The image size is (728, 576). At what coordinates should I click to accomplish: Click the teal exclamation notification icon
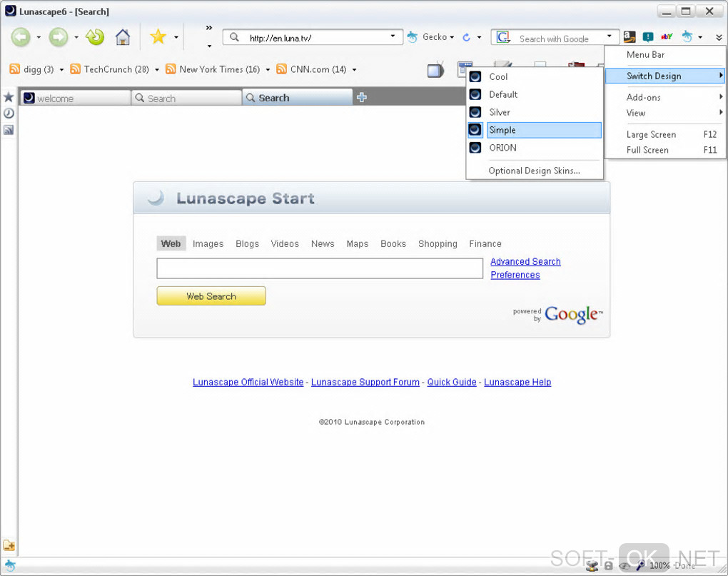click(x=647, y=36)
